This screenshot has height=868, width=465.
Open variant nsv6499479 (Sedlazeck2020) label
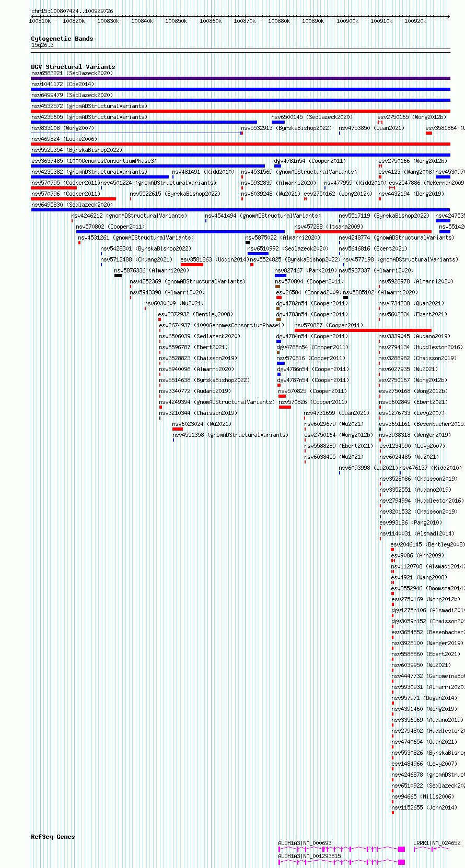point(72,95)
